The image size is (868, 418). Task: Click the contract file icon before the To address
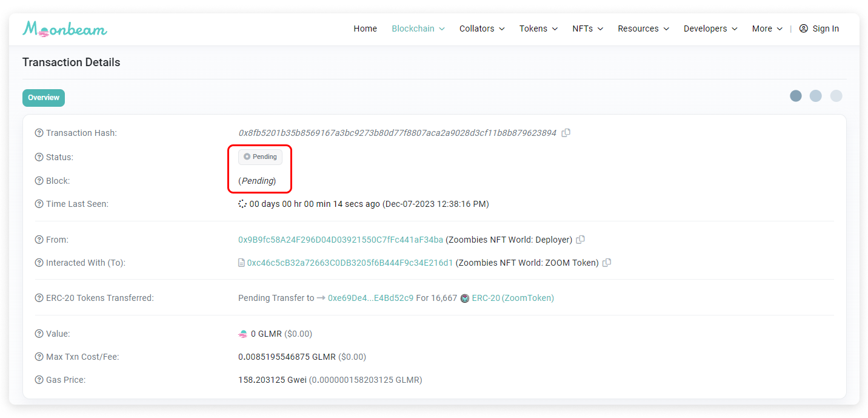coord(241,263)
